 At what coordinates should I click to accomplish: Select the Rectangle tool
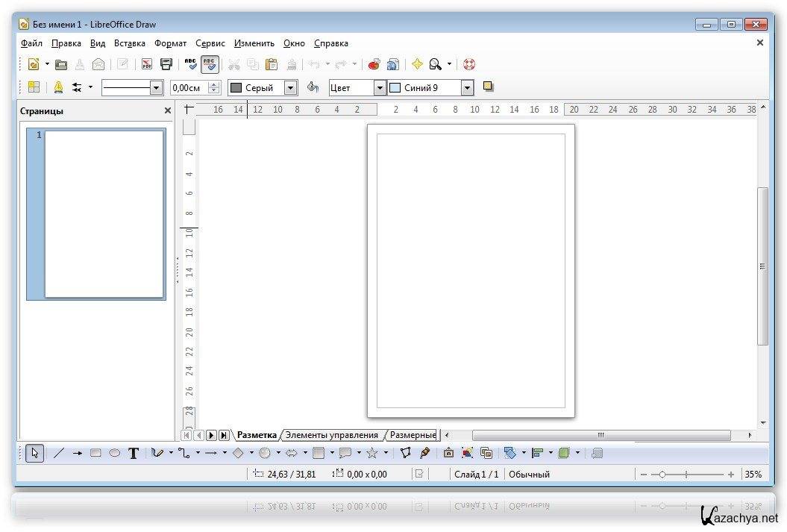pos(95,453)
